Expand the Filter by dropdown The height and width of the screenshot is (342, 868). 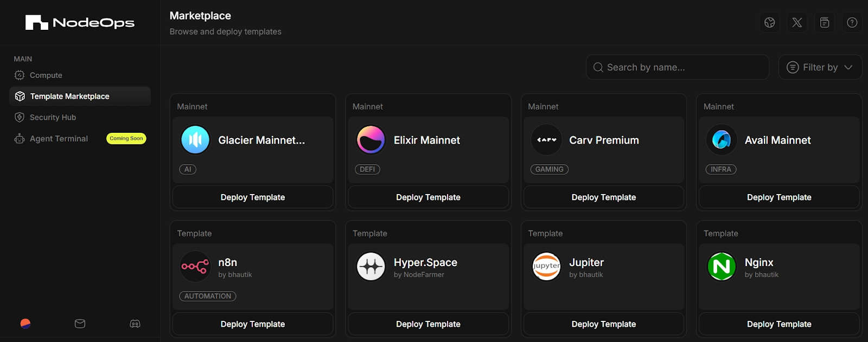pyautogui.click(x=820, y=67)
